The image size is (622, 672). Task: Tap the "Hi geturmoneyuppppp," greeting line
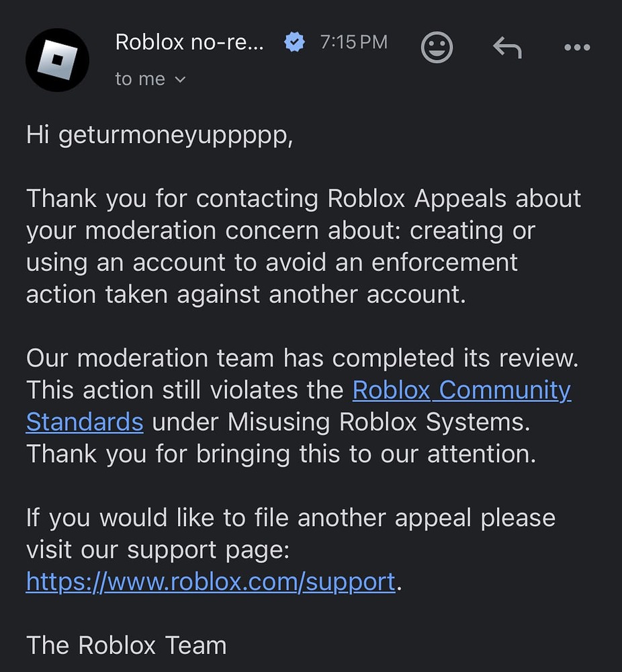(x=160, y=135)
